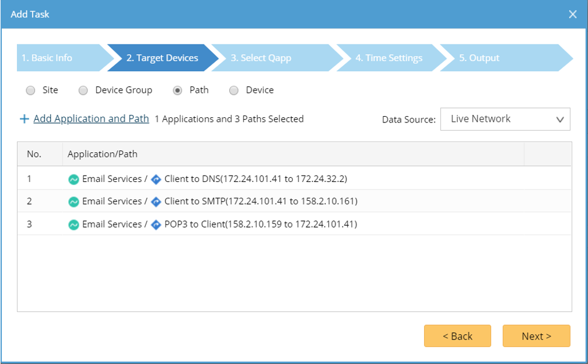
Task: Go to the Basic Info step
Action: click(x=47, y=58)
